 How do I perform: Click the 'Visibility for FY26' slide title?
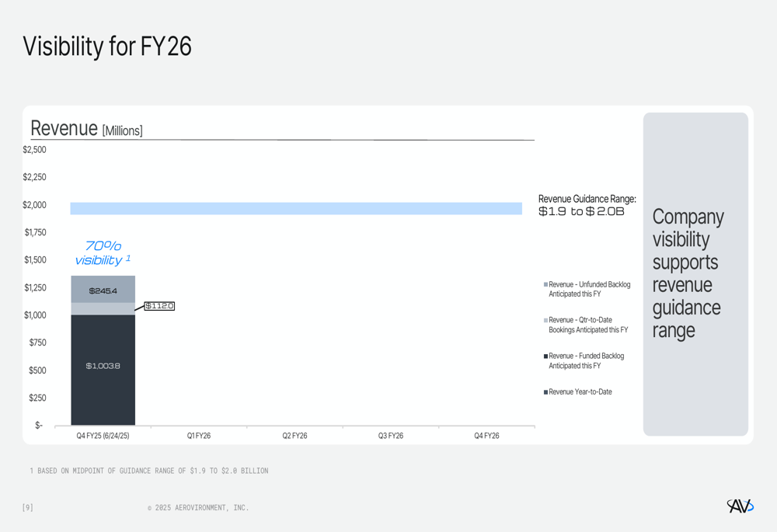107,46
